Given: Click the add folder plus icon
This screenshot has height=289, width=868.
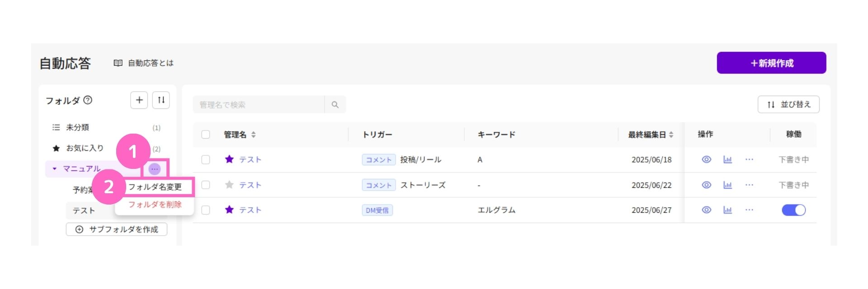Looking at the screenshot, I should tap(139, 100).
